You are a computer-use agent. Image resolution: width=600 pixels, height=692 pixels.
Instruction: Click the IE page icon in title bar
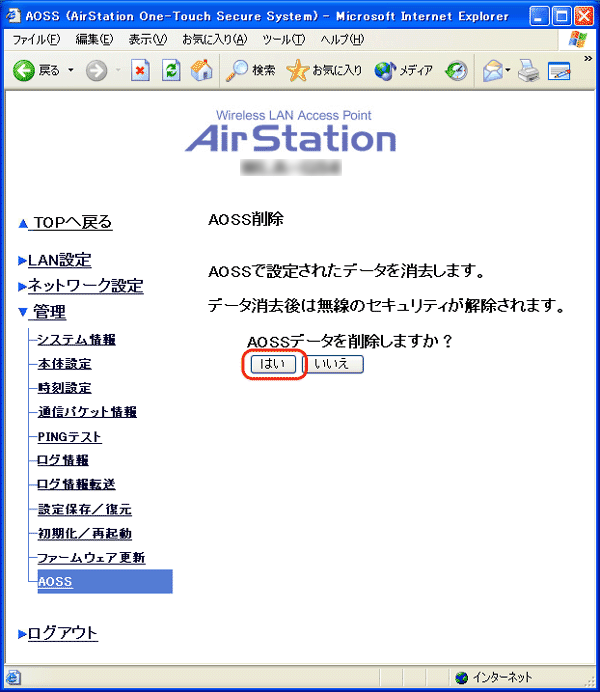click(x=14, y=15)
